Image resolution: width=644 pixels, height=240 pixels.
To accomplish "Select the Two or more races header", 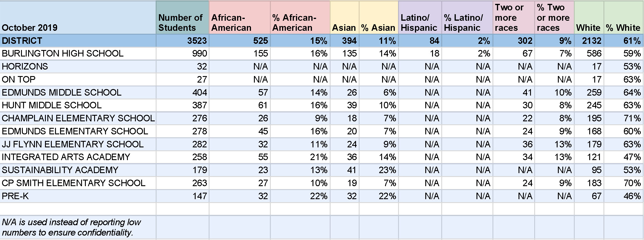I will pyautogui.click(x=513, y=18).
